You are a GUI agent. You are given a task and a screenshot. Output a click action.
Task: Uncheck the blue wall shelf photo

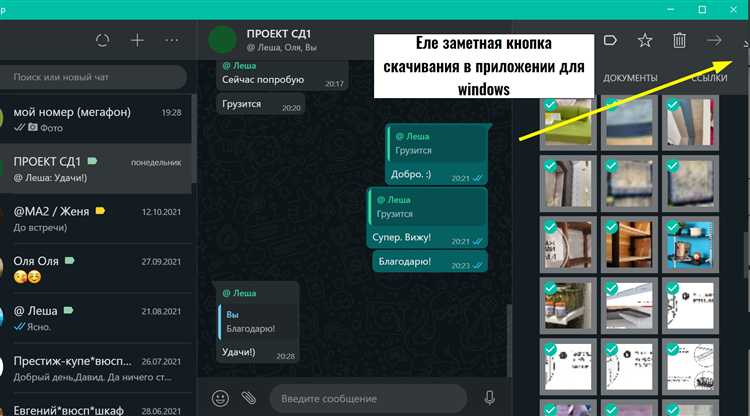click(x=690, y=244)
